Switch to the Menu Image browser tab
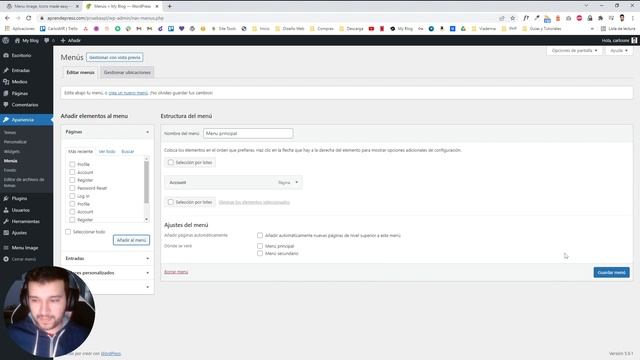 [41, 6]
